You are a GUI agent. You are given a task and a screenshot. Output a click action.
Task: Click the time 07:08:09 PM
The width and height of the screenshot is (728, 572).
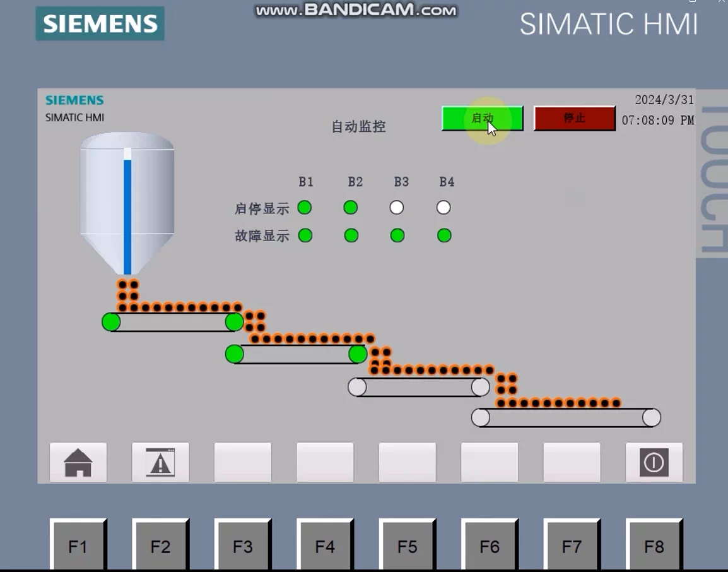658,121
